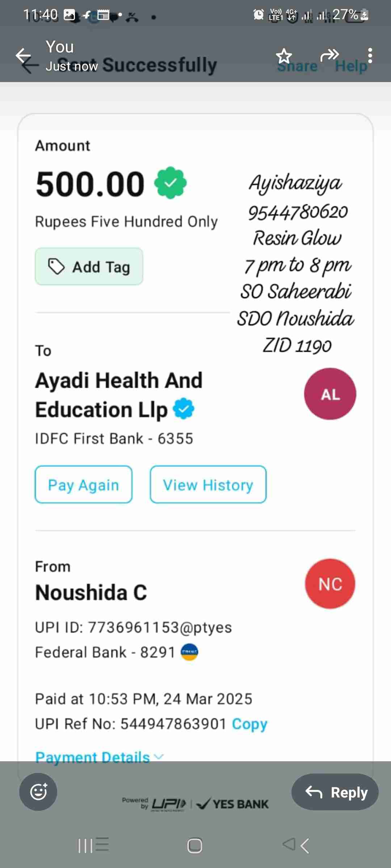Tap the forward arrow icon
Viewport: 391px width, 868px height.
click(x=329, y=55)
